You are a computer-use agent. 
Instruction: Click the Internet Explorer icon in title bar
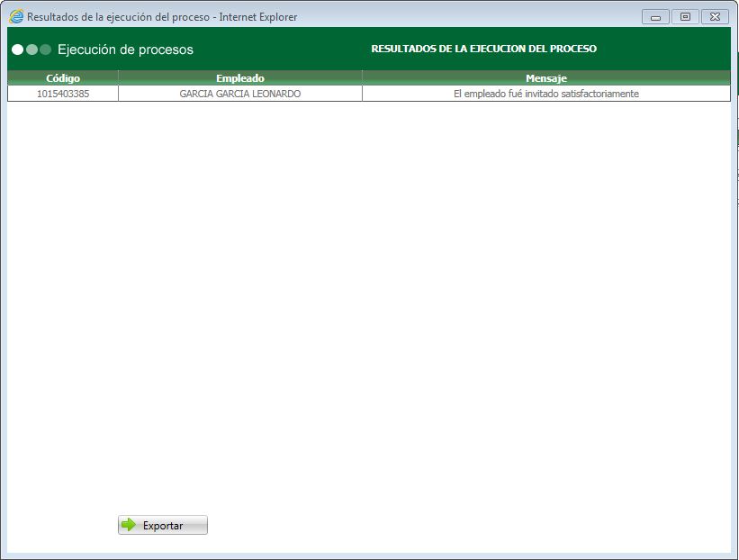(x=13, y=15)
